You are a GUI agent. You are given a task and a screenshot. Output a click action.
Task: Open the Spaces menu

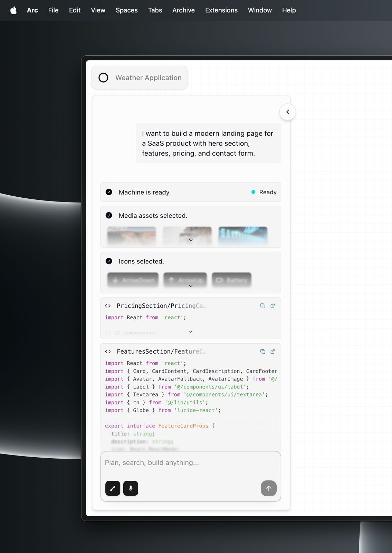127,10
